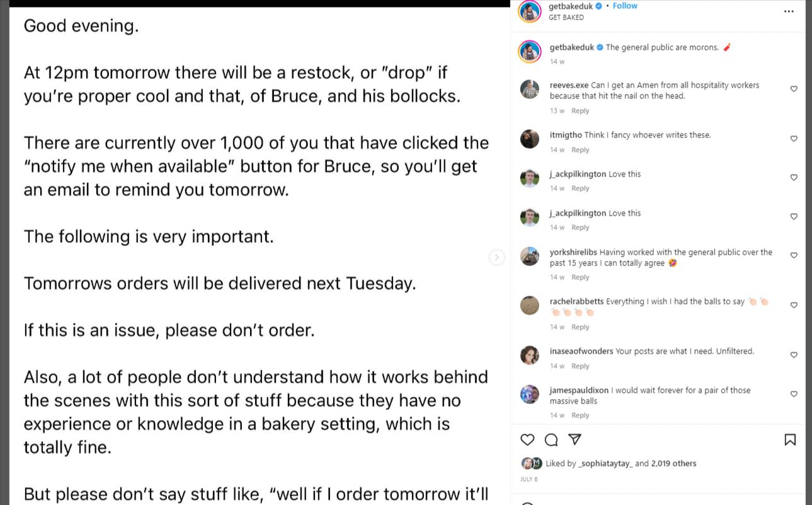Screen dimensions: 812x505
Task: Like the yorkshirelibs comment
Action: point(794,255)
